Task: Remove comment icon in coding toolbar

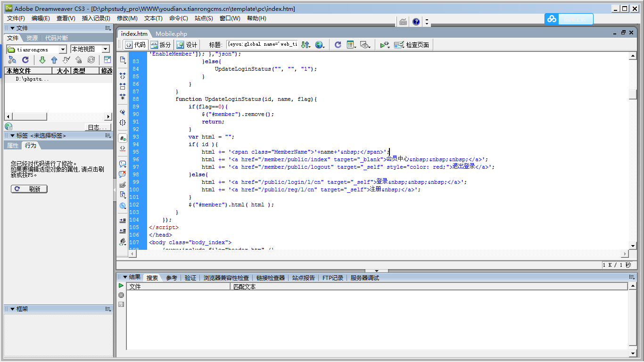Action: point(123,174)
